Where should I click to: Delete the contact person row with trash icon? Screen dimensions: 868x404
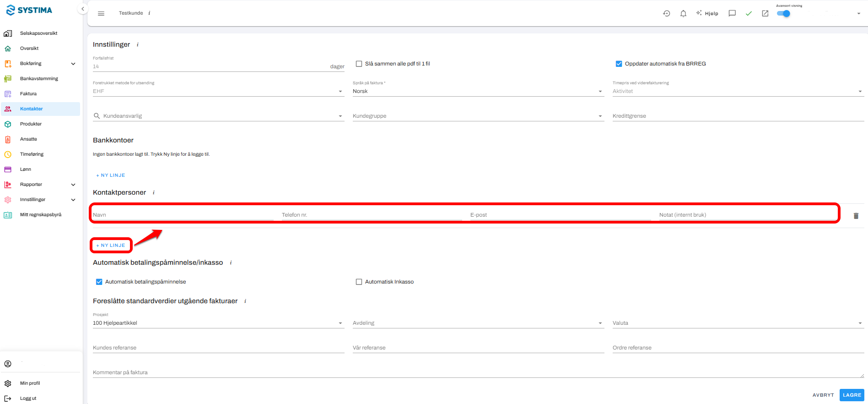click(x=856, y=216)
